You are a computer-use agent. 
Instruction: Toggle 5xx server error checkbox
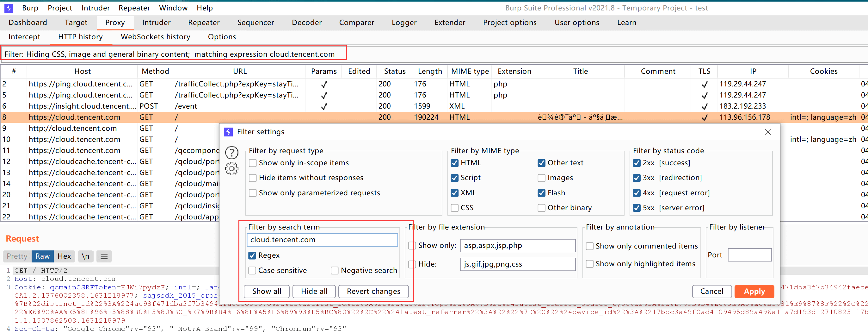[637, 208]
